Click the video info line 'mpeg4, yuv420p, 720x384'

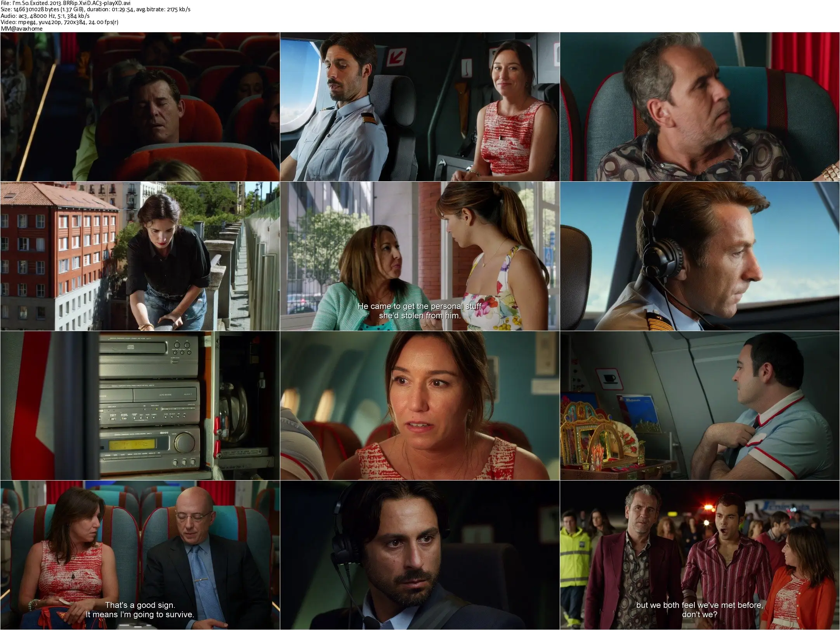60,22
